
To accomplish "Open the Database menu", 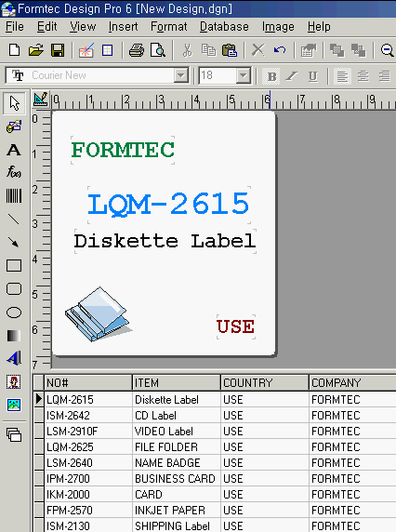I will tap(224, 26).
